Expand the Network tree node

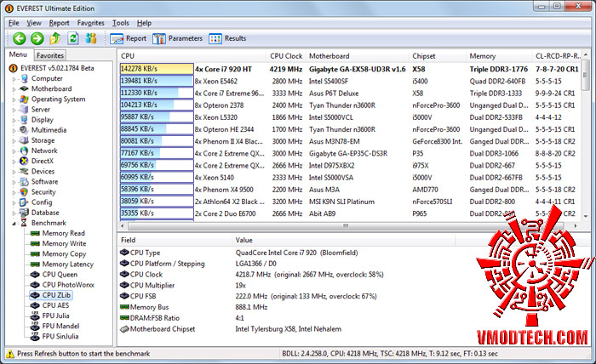pos(14,151)
